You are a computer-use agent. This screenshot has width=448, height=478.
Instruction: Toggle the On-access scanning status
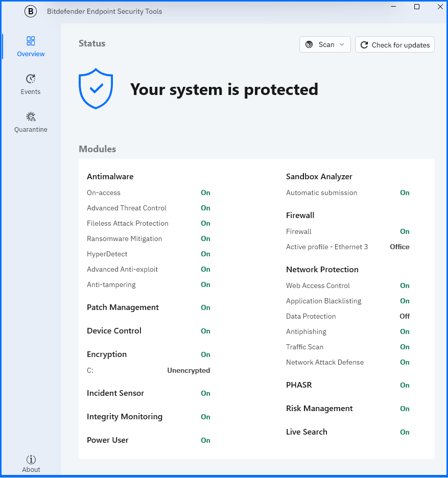205,193
